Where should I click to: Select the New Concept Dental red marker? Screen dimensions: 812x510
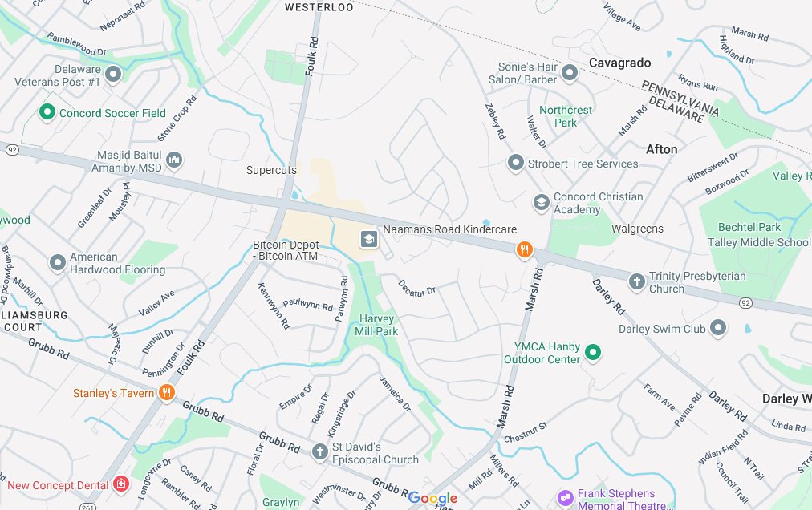(x=121, y=484)
